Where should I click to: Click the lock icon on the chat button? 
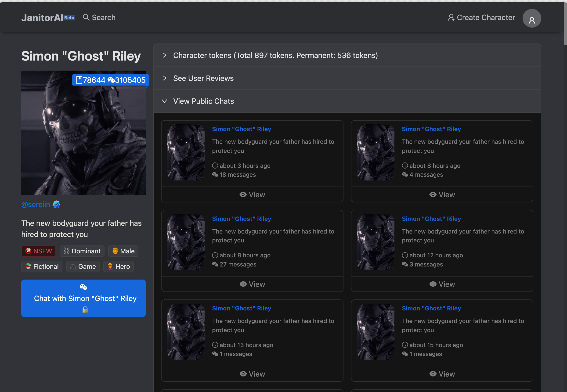(85, 310)
